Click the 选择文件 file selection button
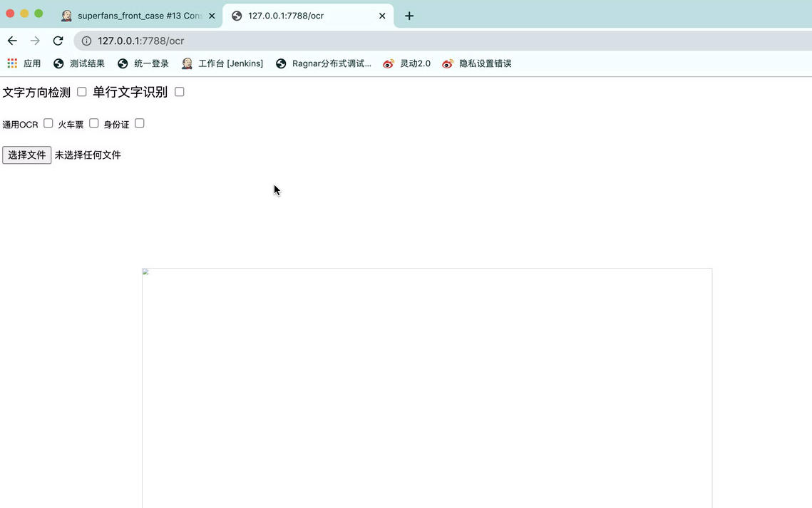This screenshot has height=508, width=812. (26, 155)
